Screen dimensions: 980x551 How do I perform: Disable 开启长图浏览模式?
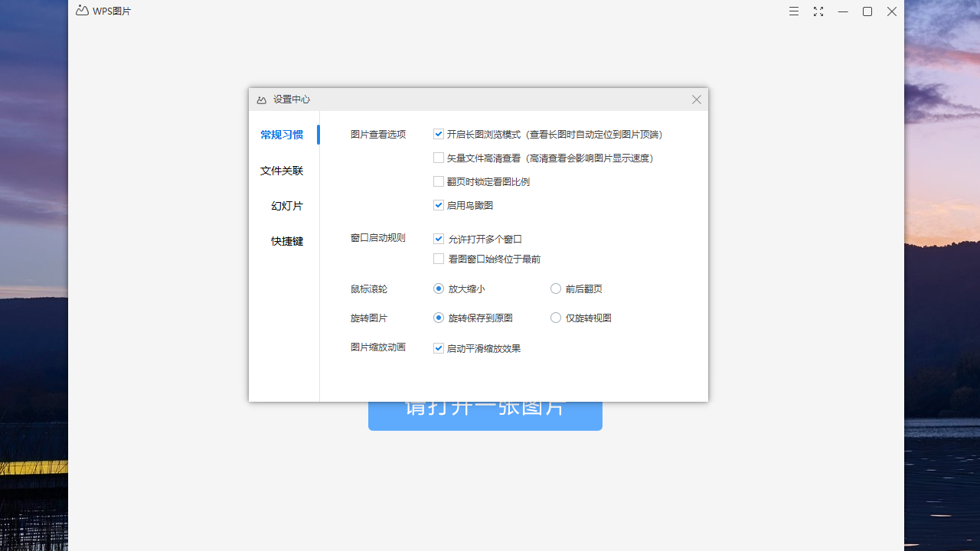click(x=439, y=133)
